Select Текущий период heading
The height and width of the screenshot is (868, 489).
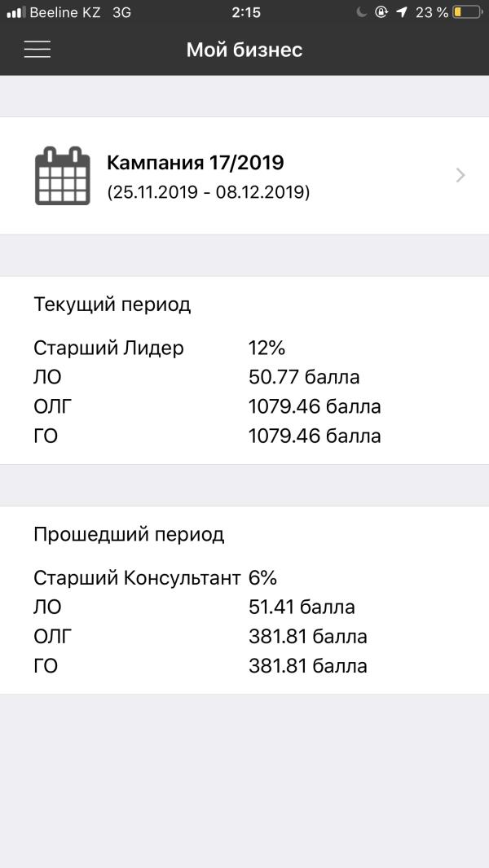(x=112, y=305)
